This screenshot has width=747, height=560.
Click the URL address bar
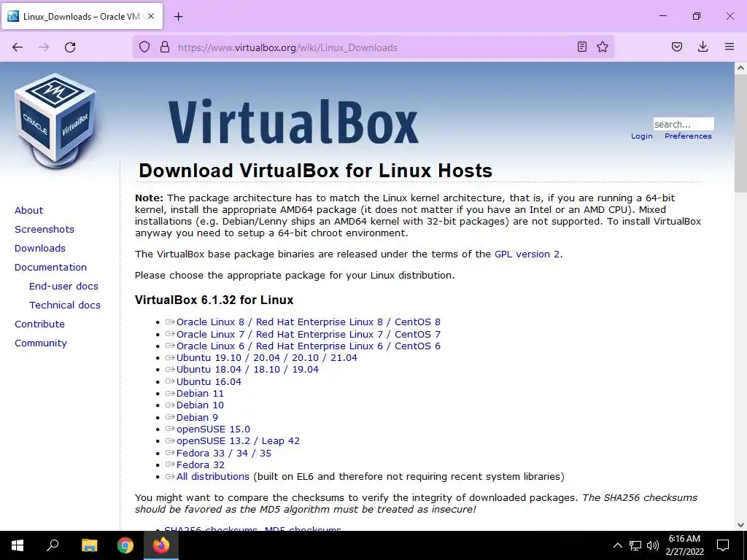374,47
